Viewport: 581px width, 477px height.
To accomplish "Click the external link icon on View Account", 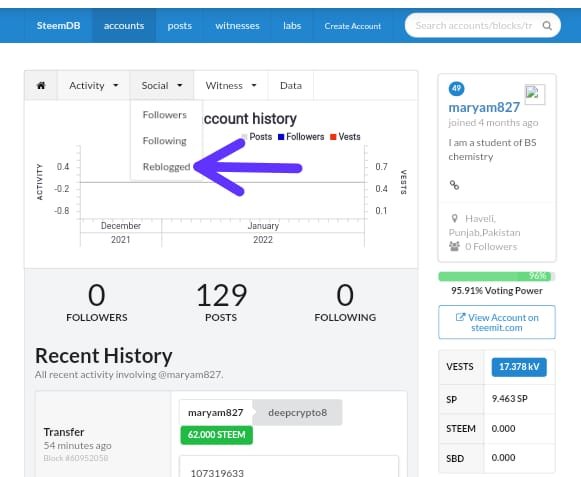I will [460, 317].
